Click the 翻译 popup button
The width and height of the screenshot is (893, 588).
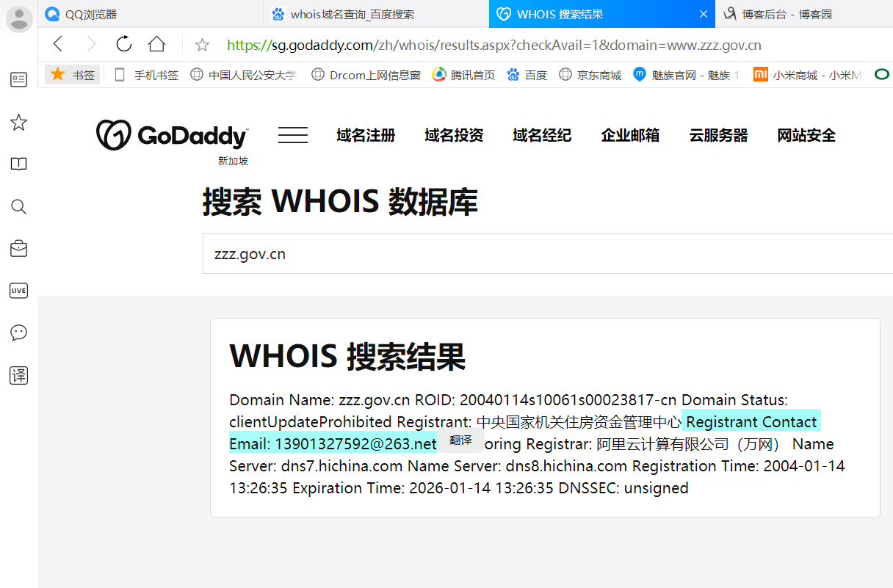click(460, 440)
